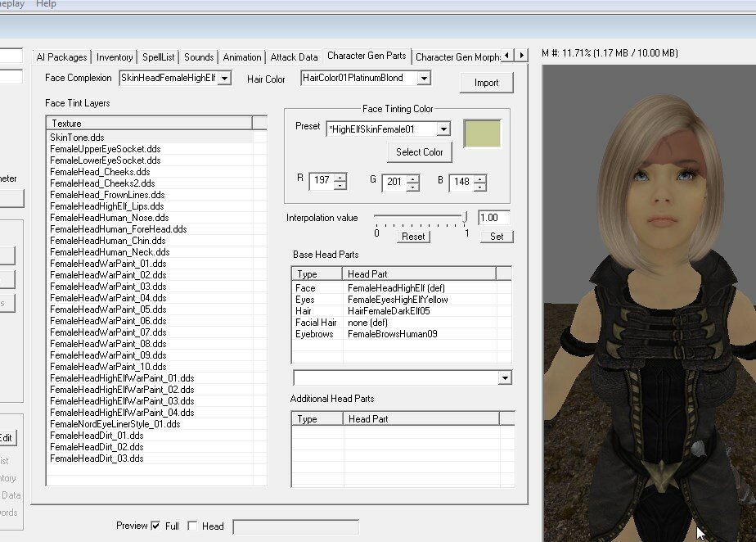
Task: Decrease the B color value
Action: 480,187
